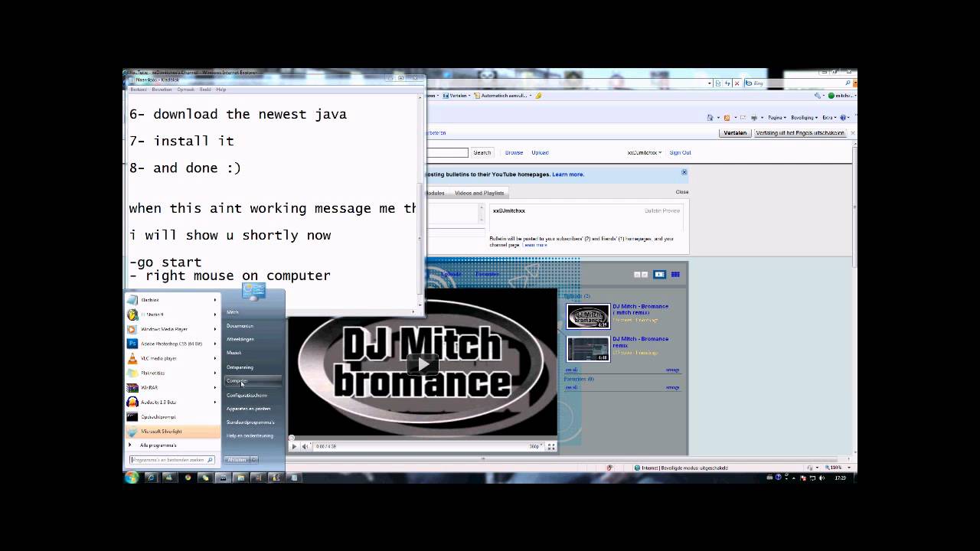This screenshot has width=980, height=551.
Task: Open IE Beveiliging dropdown menu
Action: (805, 118)
